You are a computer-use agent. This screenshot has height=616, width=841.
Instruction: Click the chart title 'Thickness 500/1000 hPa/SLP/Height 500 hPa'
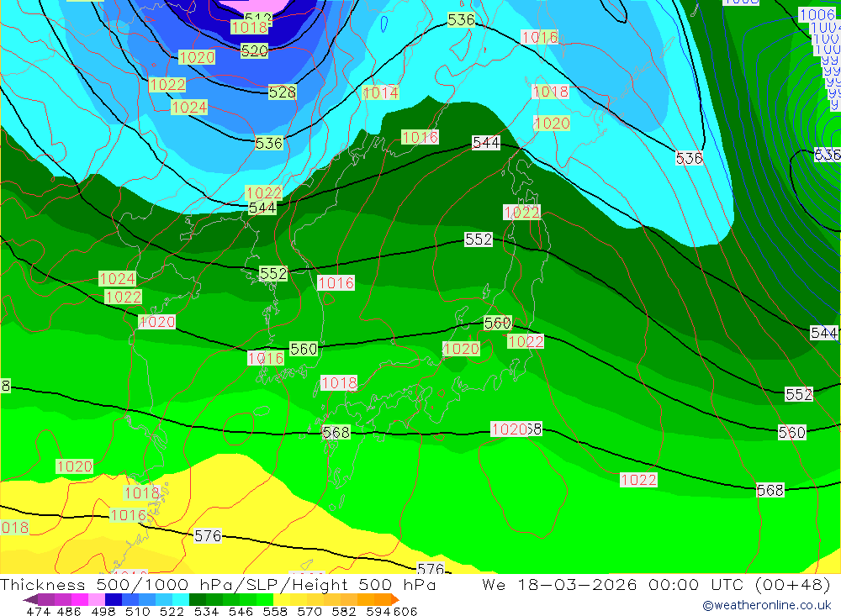[x=218, y=584]
